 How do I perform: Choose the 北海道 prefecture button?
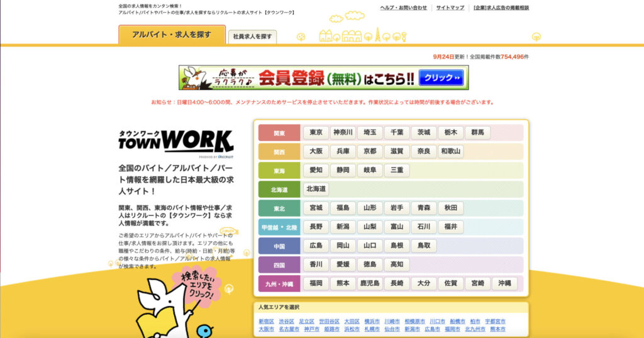[x=316, y=189]
